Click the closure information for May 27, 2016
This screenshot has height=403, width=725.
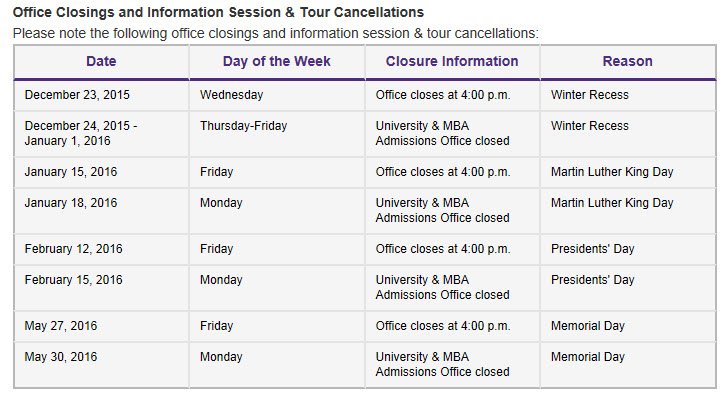[x=443, y=326]
